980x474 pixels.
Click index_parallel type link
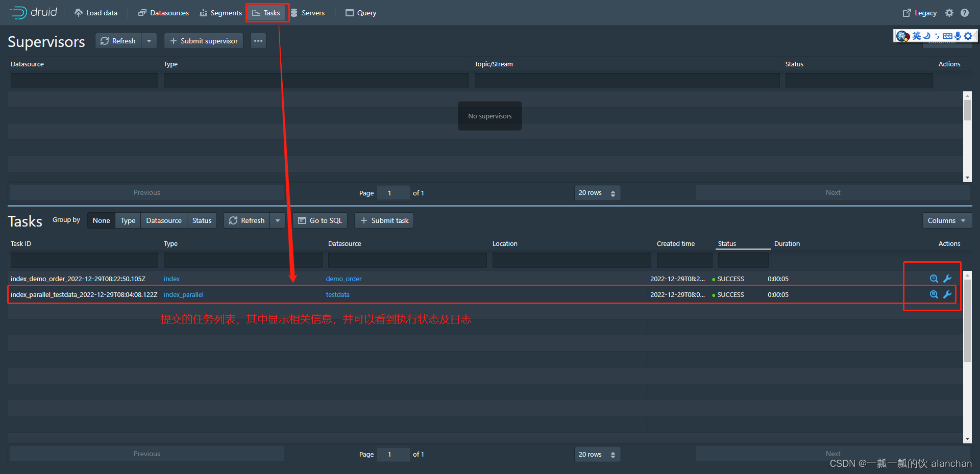coord(183,294)
